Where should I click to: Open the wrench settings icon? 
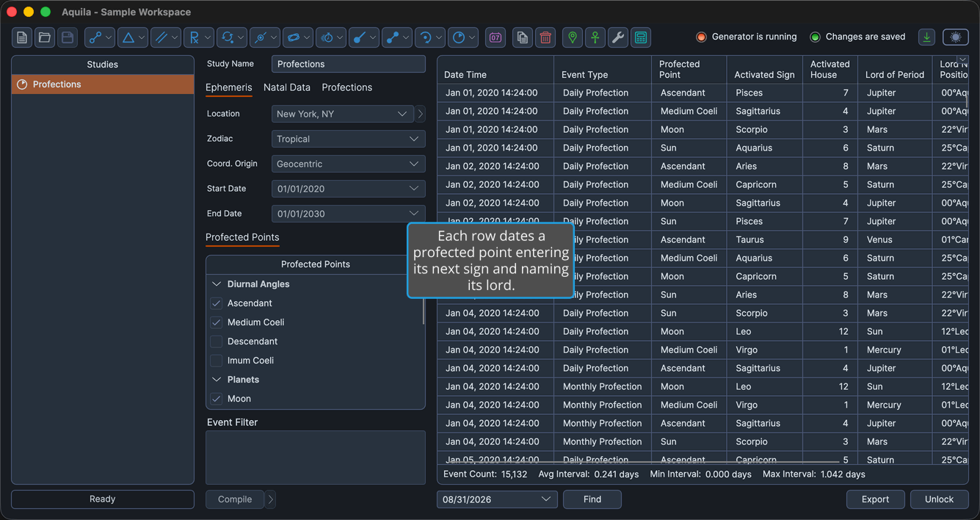point(618,37)
